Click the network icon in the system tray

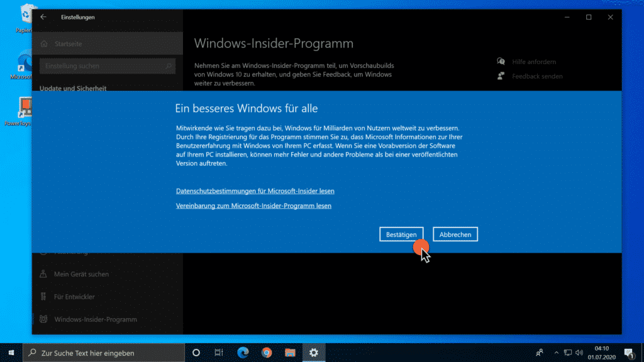(568, 353)
